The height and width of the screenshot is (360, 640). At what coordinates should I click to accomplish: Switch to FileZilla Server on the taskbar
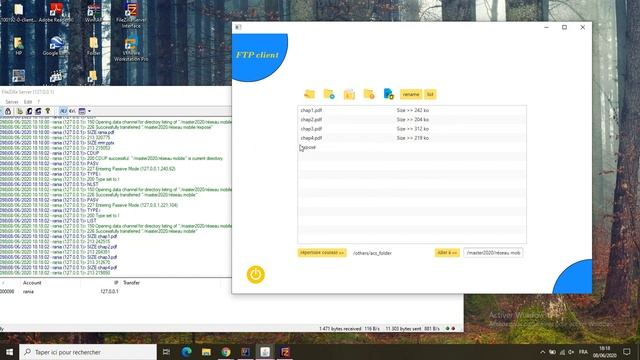tap(285, 352)
